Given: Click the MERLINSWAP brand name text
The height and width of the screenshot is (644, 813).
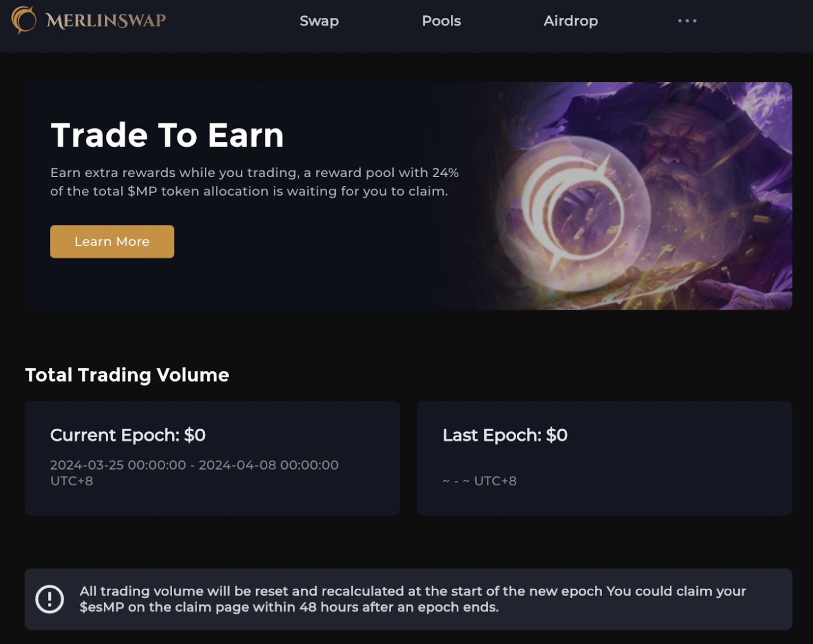Looking at the screenshot, I should click(106, 21).
